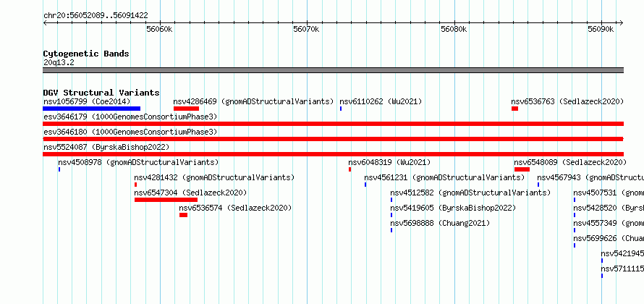Click the red nsv6548089 variant bar

point(522,169)
